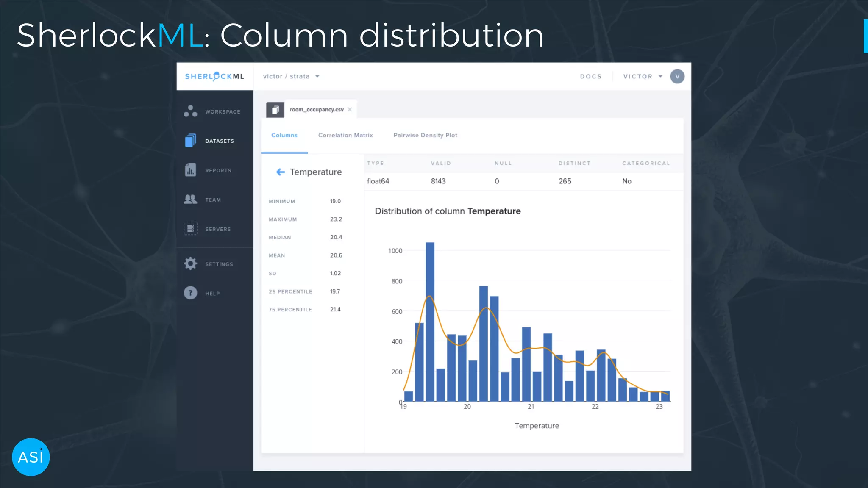Screen dimensions: 868x488
Task: Click the float64 type cell
Action: tap(378, 181)
